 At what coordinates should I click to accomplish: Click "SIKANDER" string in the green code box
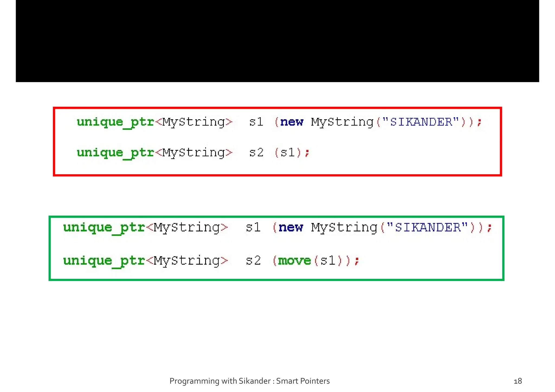pyautogui.click(x=427, y=227)
